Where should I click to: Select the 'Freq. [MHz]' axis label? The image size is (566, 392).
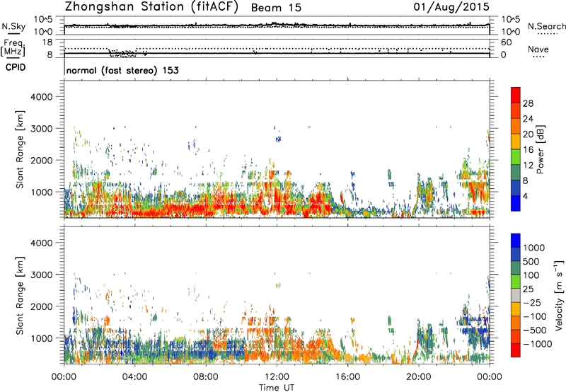pyautogui.click(x=13, y=48)
